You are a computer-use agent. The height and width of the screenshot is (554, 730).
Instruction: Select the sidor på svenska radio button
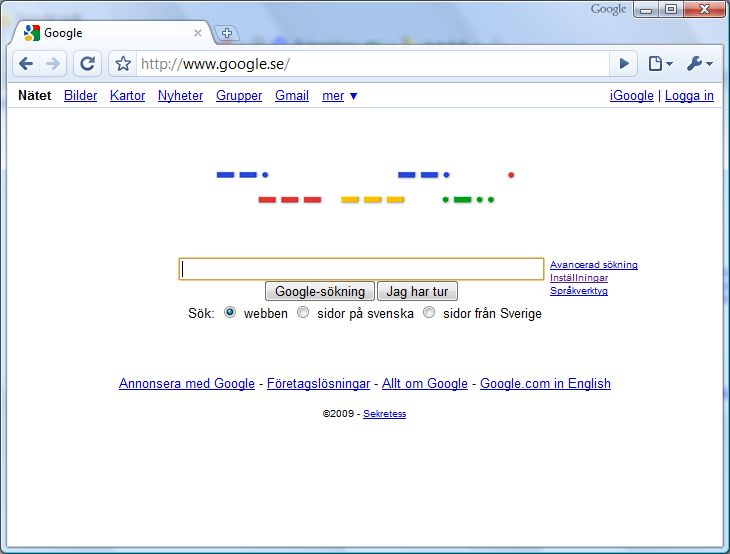[303, 312]
